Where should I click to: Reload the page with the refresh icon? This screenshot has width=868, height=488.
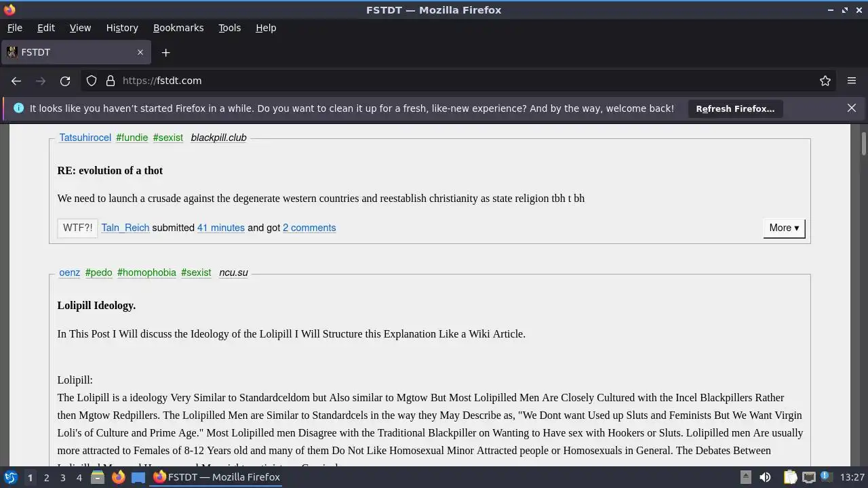(x=65, y=81)
